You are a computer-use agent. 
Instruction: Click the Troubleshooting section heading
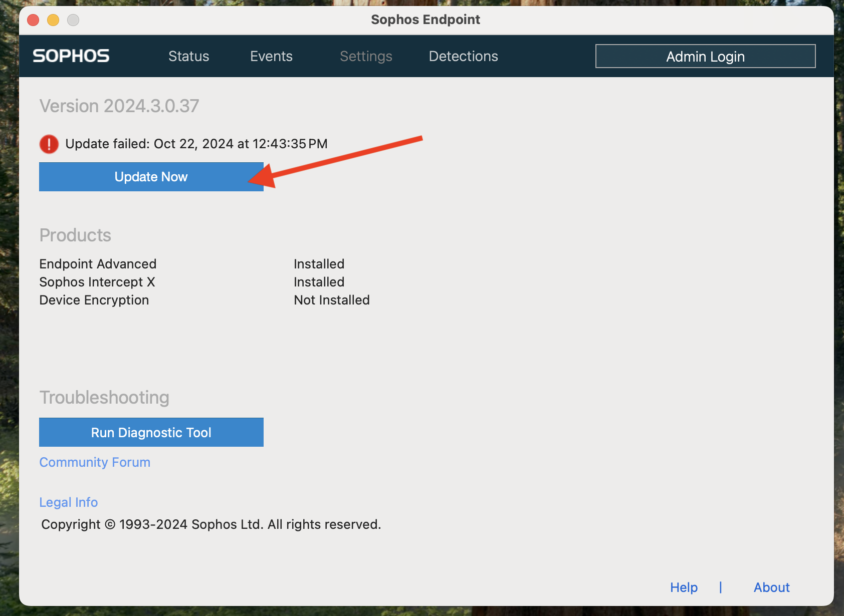(x=104, y=398)
